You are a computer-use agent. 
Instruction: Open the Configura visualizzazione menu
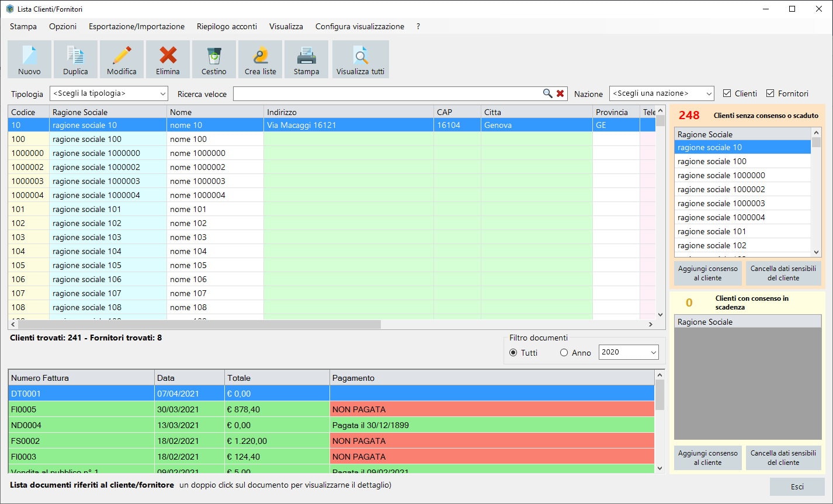(360, 26)
